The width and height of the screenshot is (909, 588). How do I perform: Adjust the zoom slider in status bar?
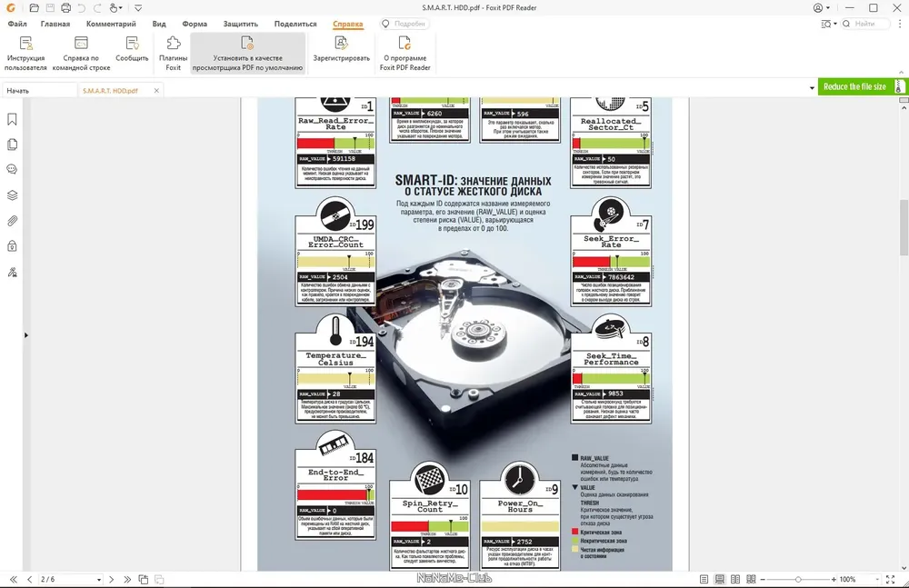pyautogui.click(x=798, y=579)
